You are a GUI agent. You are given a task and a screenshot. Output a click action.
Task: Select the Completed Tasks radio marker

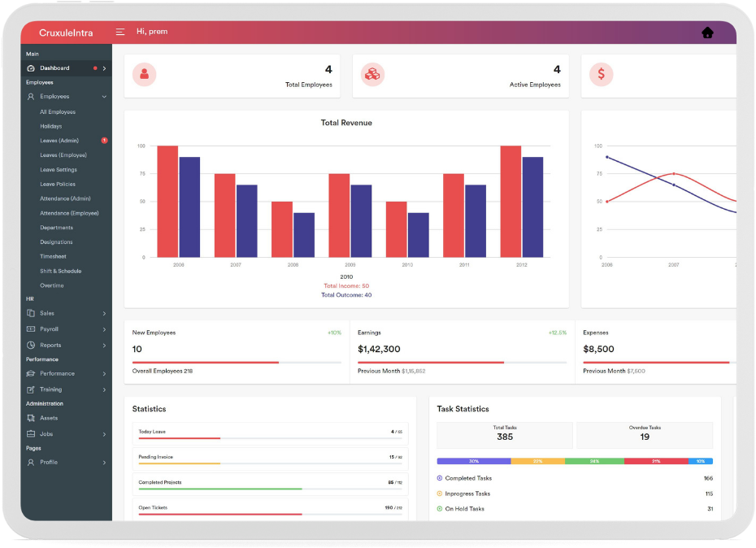click(440, 478)
